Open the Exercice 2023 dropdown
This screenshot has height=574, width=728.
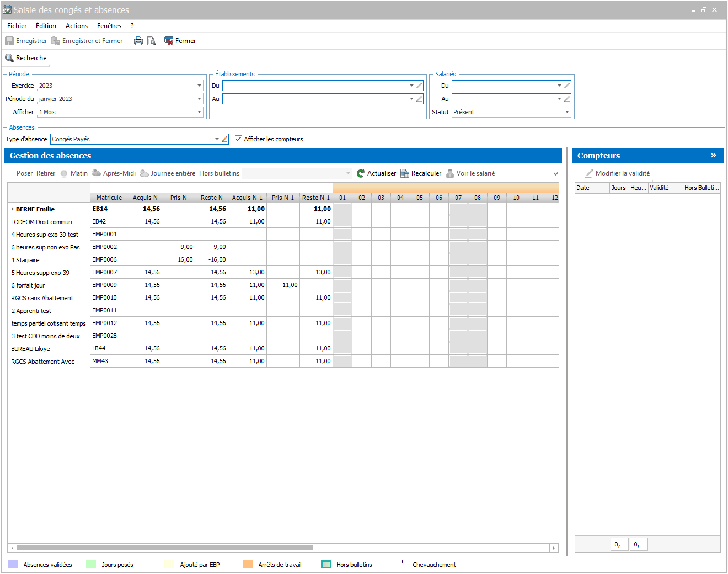pyautogui.click(x=200, y=86)
